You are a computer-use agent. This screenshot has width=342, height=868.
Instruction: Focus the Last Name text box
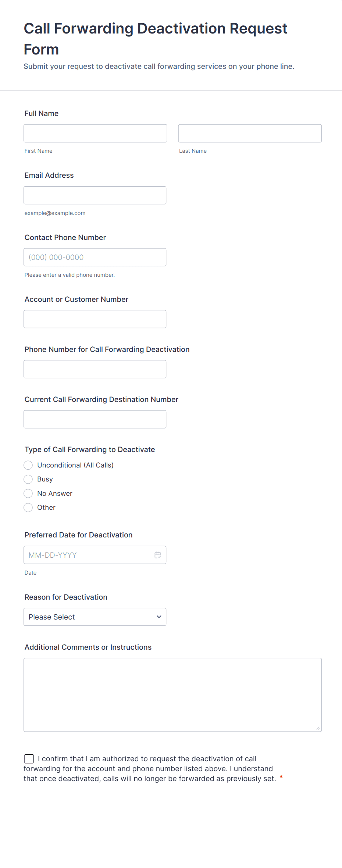click(250, 133)
